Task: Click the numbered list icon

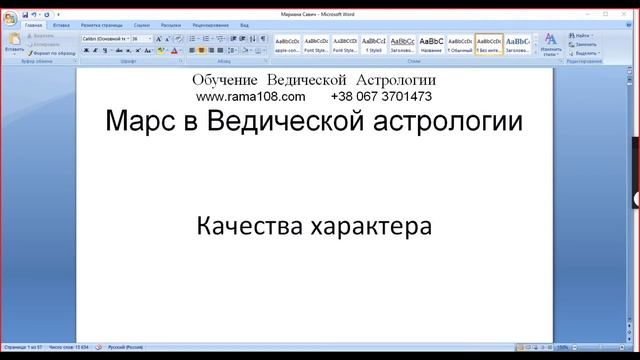Action: pos(206,39)
